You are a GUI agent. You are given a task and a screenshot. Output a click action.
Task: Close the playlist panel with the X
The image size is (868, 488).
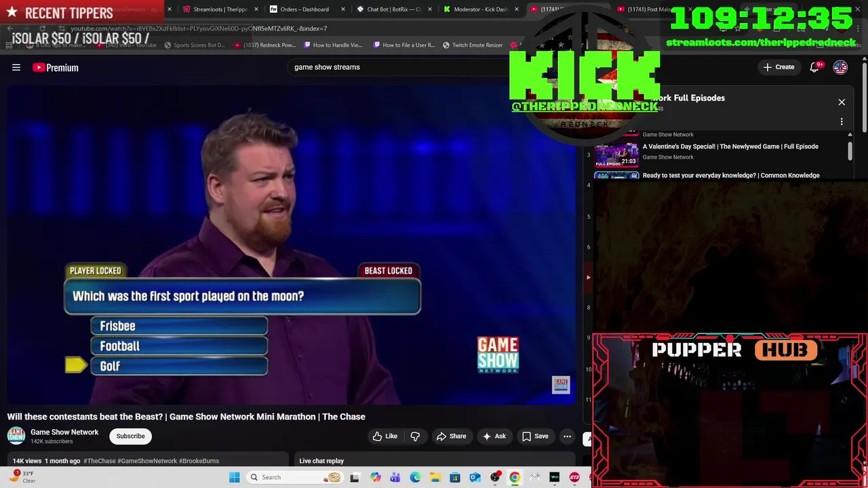[842, 102]
